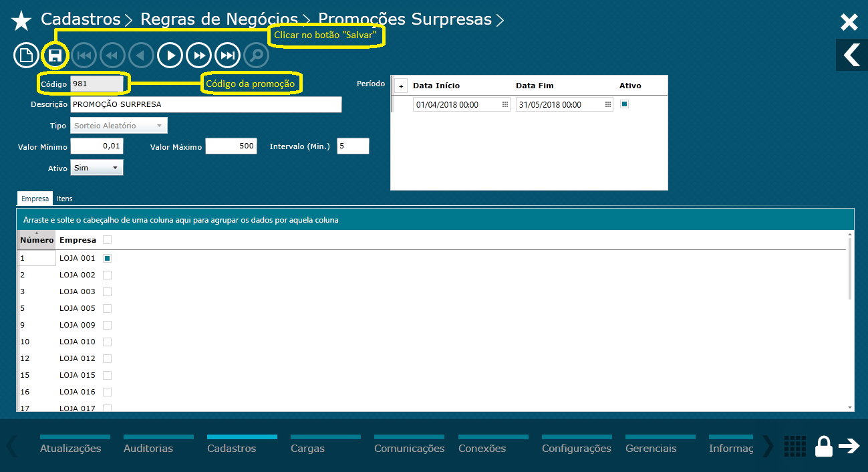The image size is (868, 472).
Task: Add a period with the plus button
Action: 401,86
